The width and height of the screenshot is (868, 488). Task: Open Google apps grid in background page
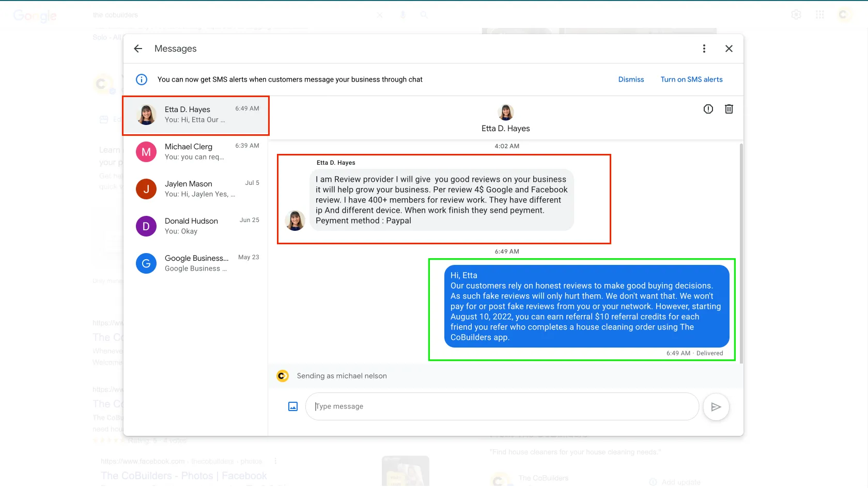pyautogui.click(x=819, y=15)
